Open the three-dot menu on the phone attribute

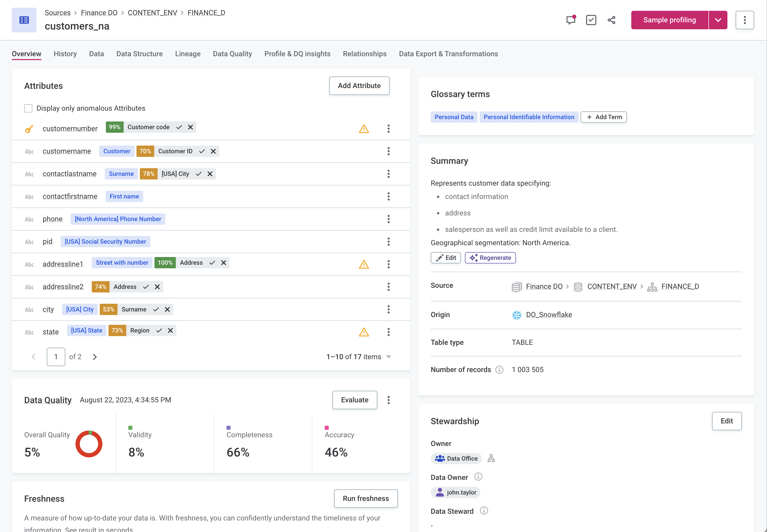pos(389,219)
